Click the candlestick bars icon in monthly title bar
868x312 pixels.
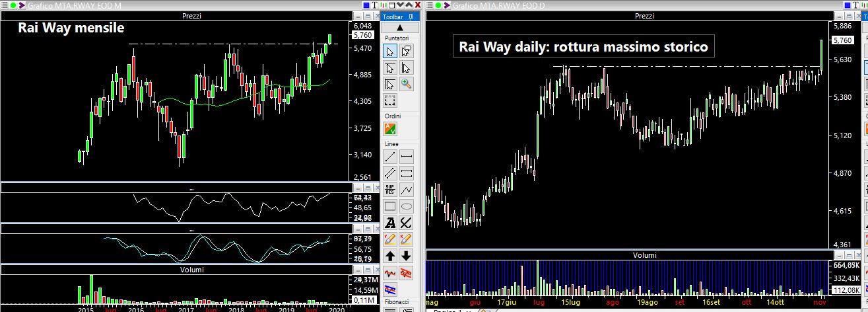tap(384, 5)
